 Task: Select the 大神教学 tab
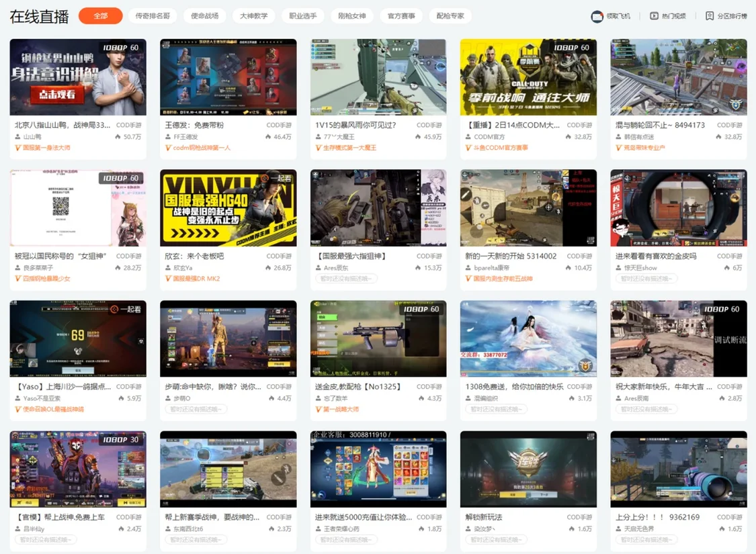point(254,16)
